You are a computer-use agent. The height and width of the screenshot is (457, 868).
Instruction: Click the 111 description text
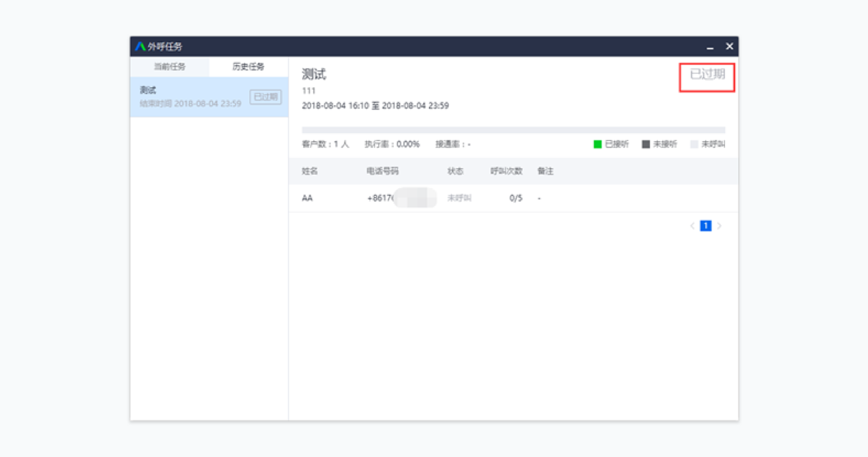click(x=308, y=91)
